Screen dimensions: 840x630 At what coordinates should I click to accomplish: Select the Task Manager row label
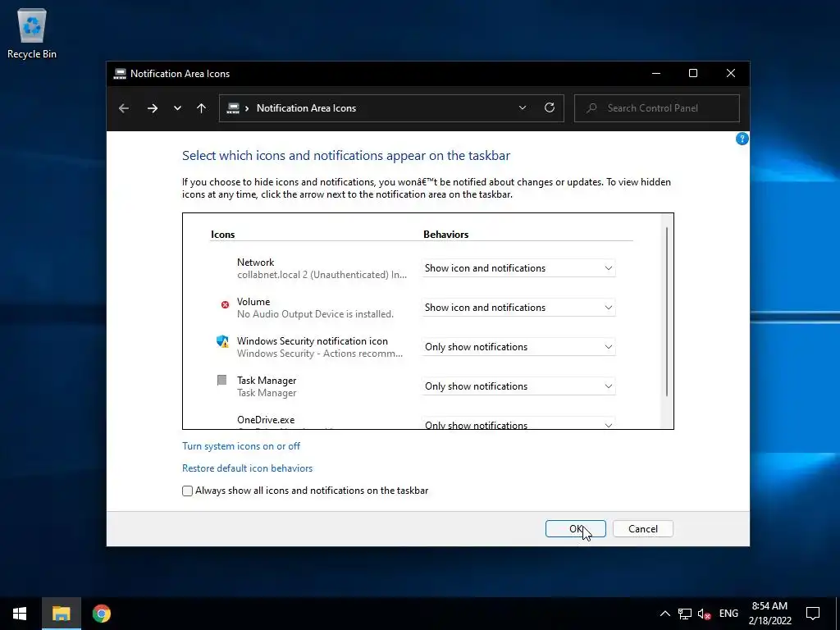[267, 381]
